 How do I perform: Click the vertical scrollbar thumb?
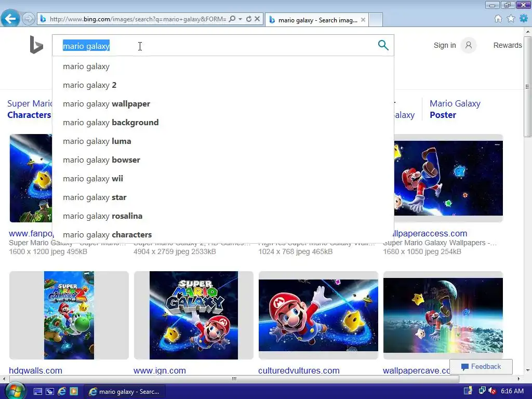tap(528, 86)
